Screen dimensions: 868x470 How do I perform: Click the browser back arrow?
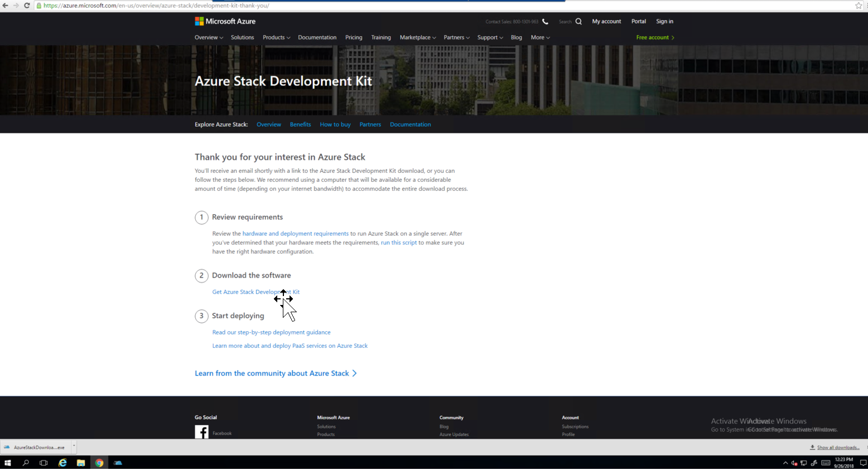(5, 6)
